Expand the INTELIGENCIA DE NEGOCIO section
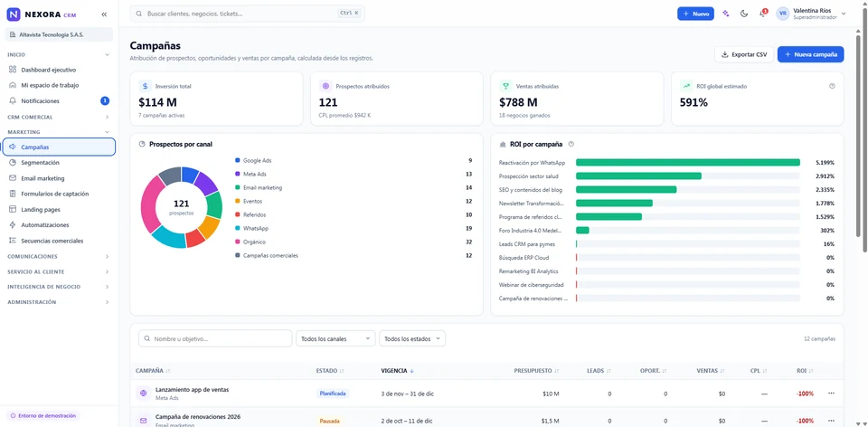The width and height of the screenshot is (868, 427). (107, 287)
